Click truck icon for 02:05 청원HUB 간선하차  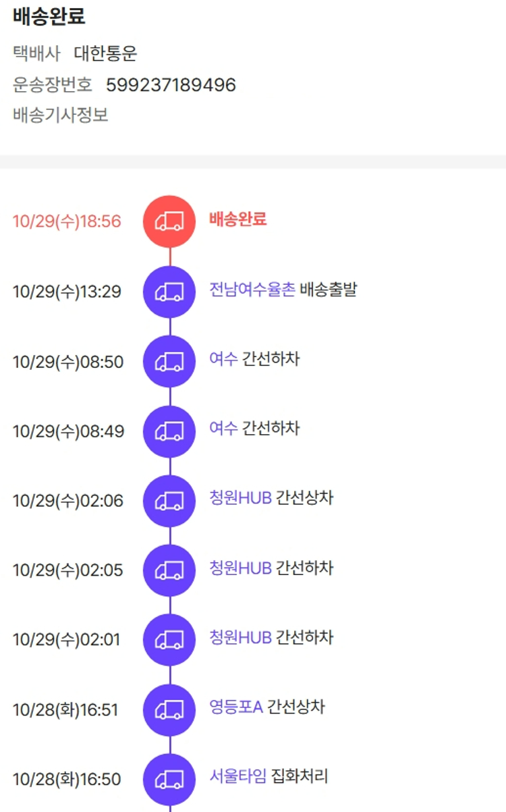[169, 570]
